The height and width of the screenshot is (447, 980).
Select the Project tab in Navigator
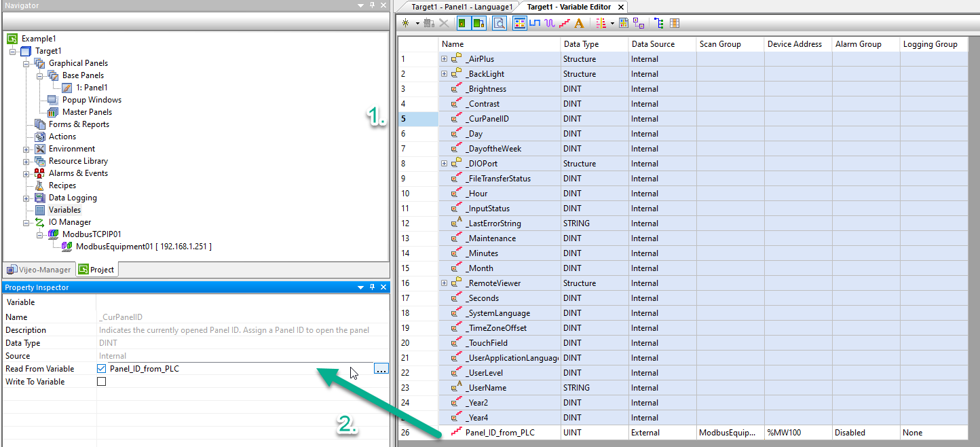click(x=96, y=270)
